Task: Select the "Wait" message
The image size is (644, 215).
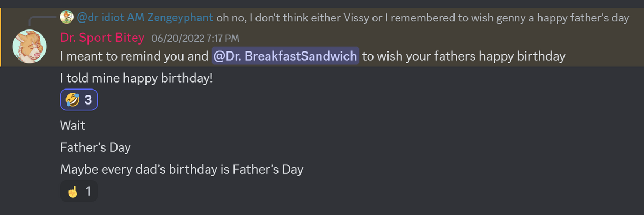Action: (72, 126)
